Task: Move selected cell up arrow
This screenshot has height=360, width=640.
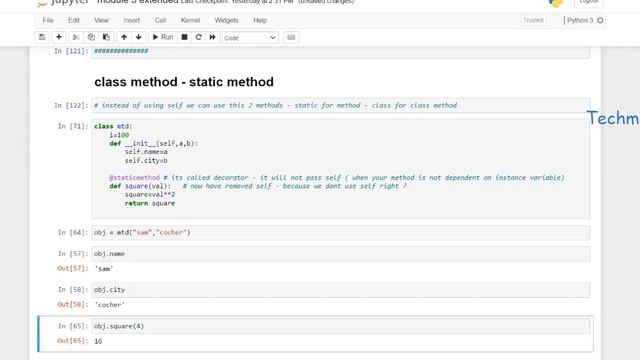Action: [124, 37]
